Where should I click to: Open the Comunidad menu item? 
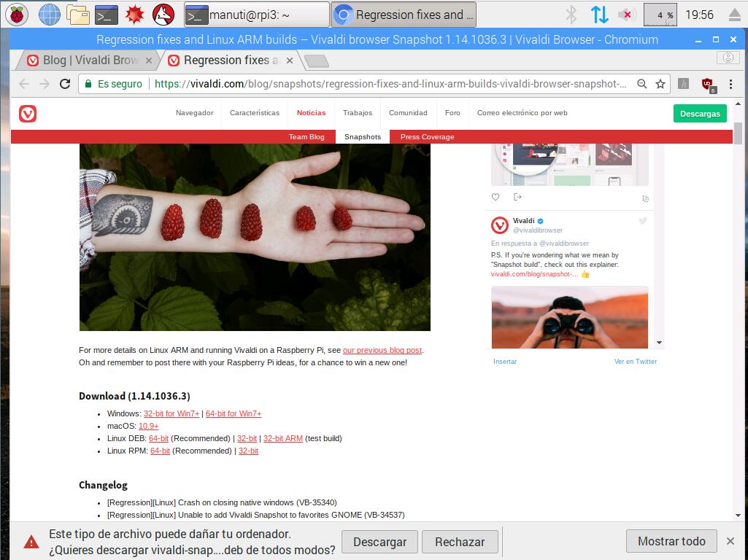coord(408,113)
